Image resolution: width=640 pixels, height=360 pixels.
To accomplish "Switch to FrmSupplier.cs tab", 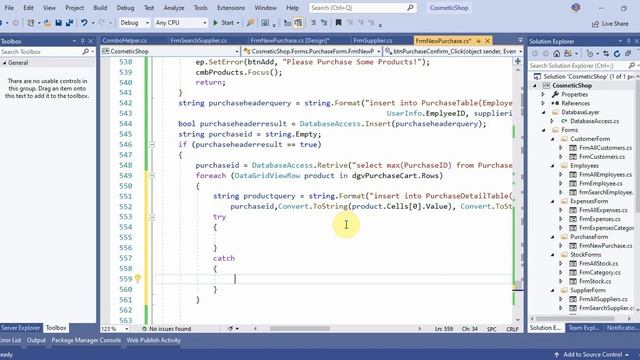I will [373, 41].
